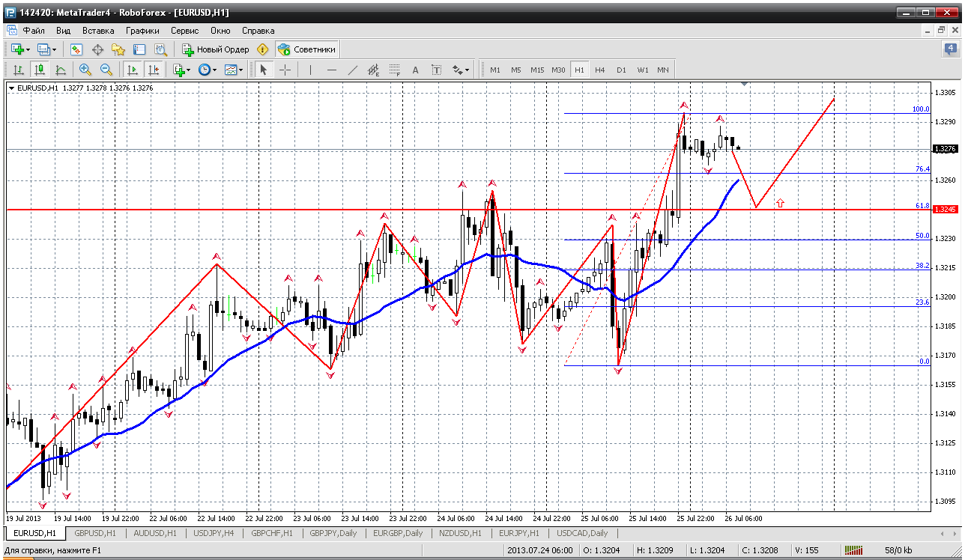Expand the profiles dropdown arrow
Screen dimensions: 965x560
tap(54, 49)
